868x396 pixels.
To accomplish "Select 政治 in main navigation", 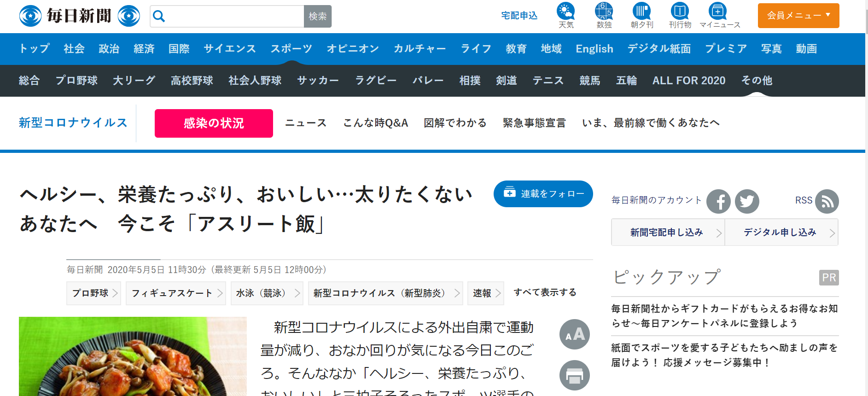I will coord(109,49).
